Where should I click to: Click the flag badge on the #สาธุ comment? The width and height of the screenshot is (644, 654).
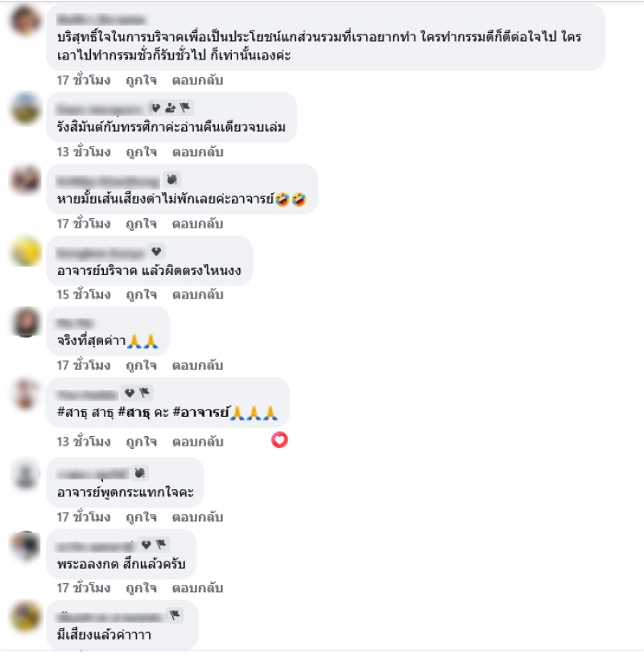[144, 393]
